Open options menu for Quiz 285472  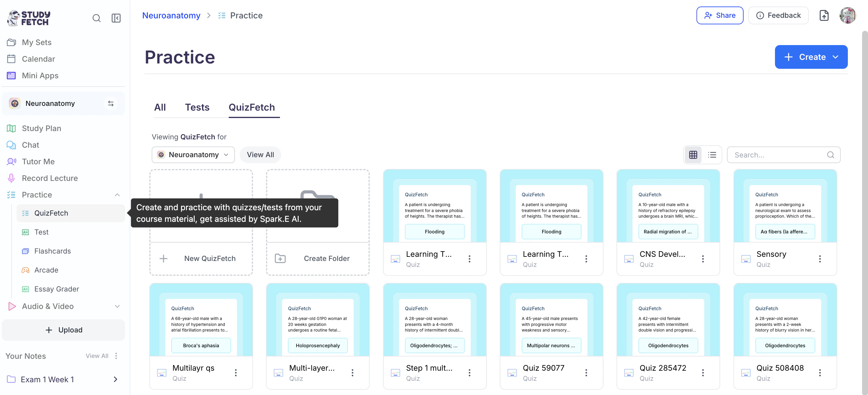pyautogui.click(x=703, y=372)
